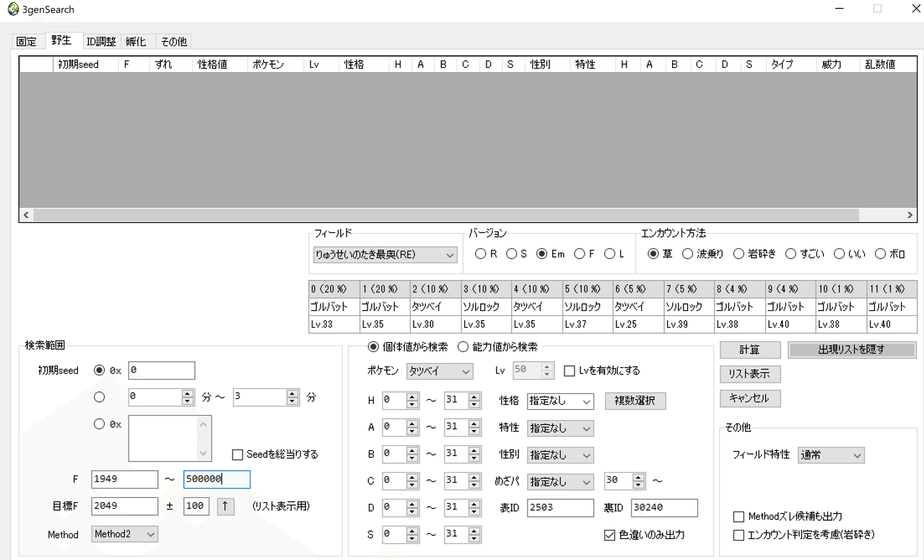Switch search mode to 能力値から検索

[x=463, y=346]
